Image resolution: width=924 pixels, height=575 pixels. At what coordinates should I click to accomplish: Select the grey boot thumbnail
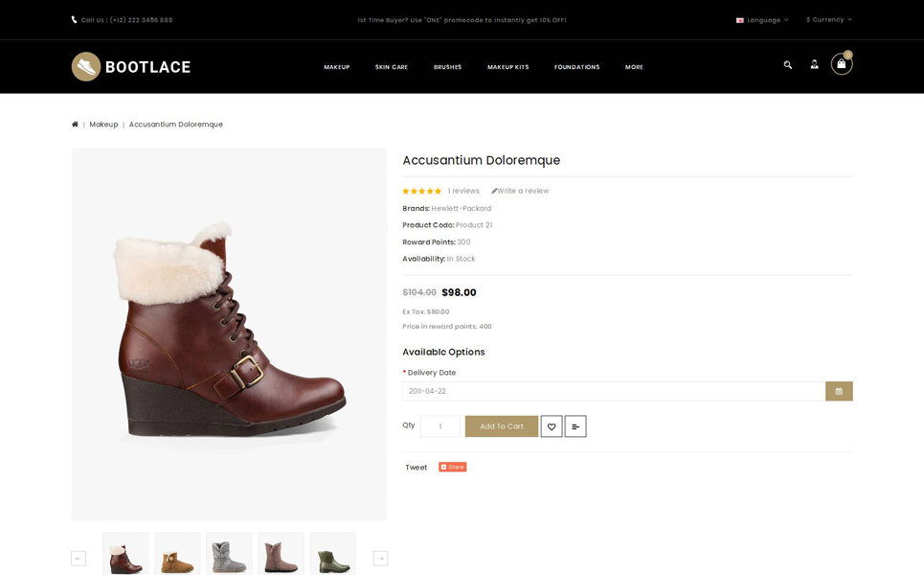pyautogui.click(x=229, y=555)
